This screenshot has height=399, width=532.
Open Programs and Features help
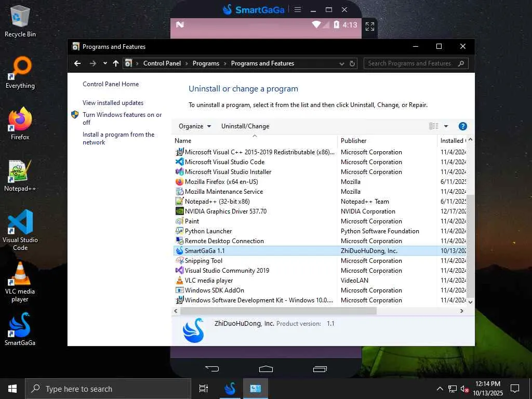tap(462, 126)
